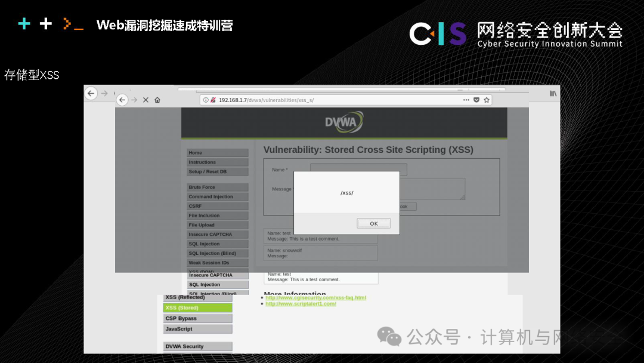Click the slide title 'Web漏洞挖掘速成特训营'
Image resolution: width=644 pixels, height=363 pixels.
pos(165,26)
